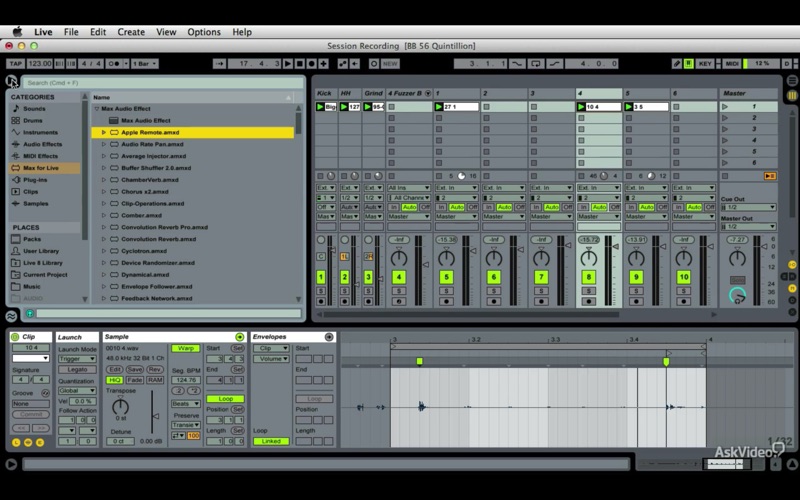
Task: Enable Draw Mode pencil icon
Action: click(677, 64)
